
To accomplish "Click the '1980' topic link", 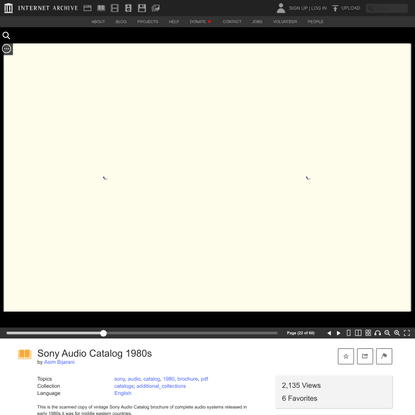I will [x=169, y=379].
